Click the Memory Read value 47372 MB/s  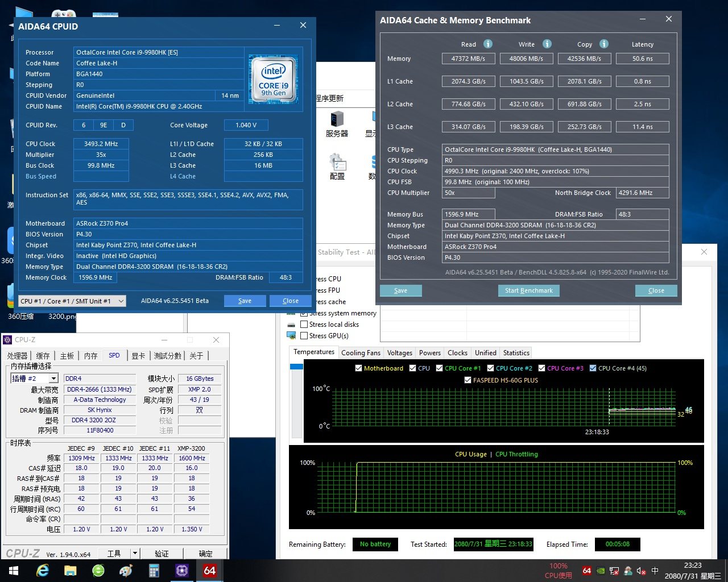point(469,59)
